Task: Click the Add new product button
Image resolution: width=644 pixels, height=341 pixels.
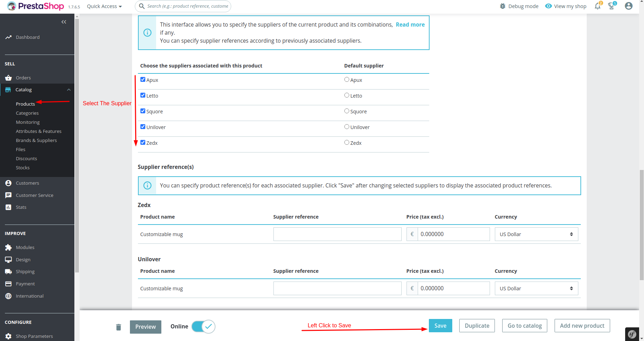Action: click(582, 326)
